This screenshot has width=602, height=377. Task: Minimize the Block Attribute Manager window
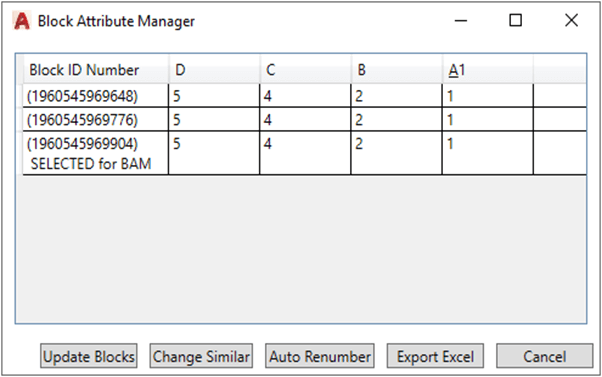461,20
